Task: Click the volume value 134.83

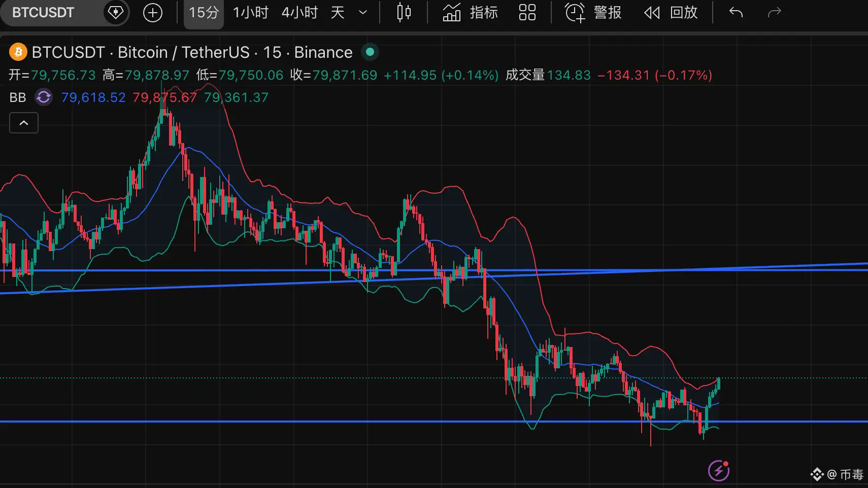Action: tap(569, 75)
